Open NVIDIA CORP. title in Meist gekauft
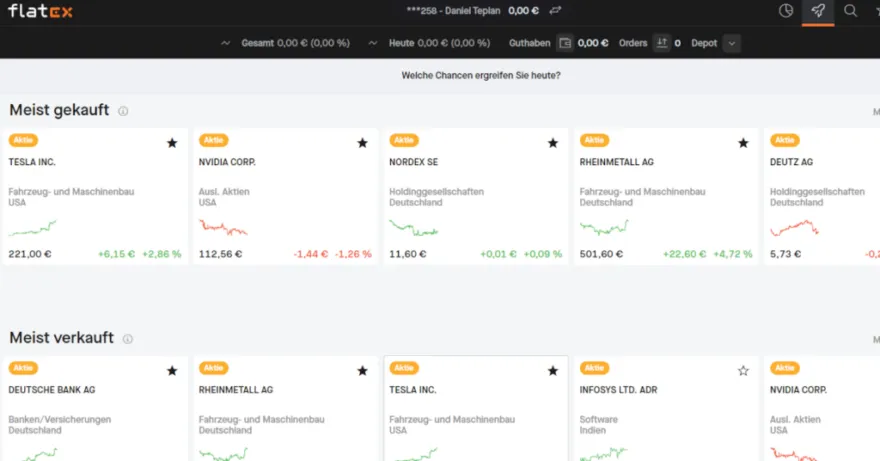 (x=227, y=162)
